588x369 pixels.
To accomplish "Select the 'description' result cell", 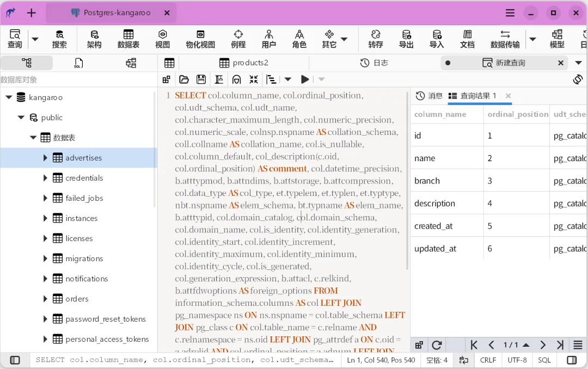I will click(447, 203).
